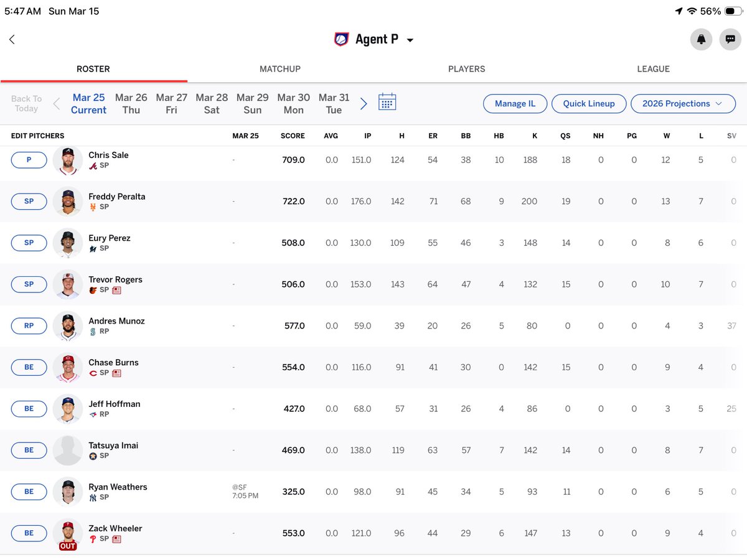Image resolution: width=747 pixels, height=560 pixels.
Task: Click the Quick Lineup button
Action: point(589,103)
